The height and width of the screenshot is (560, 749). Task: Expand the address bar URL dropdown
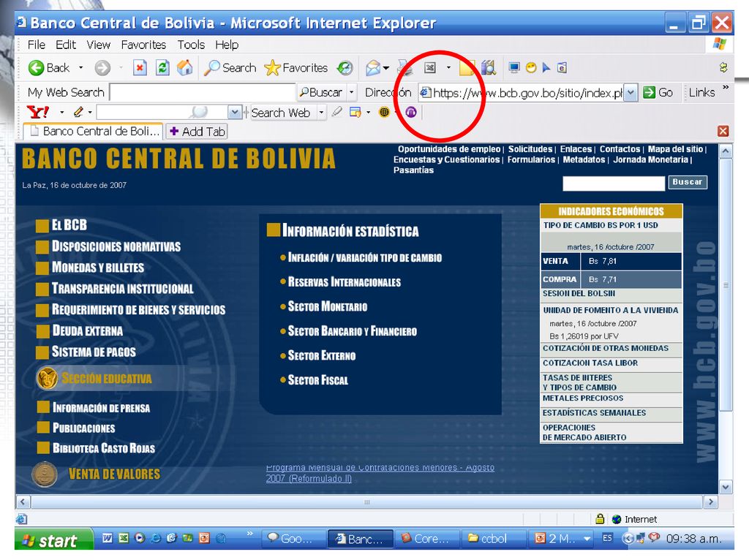(631, 93)
